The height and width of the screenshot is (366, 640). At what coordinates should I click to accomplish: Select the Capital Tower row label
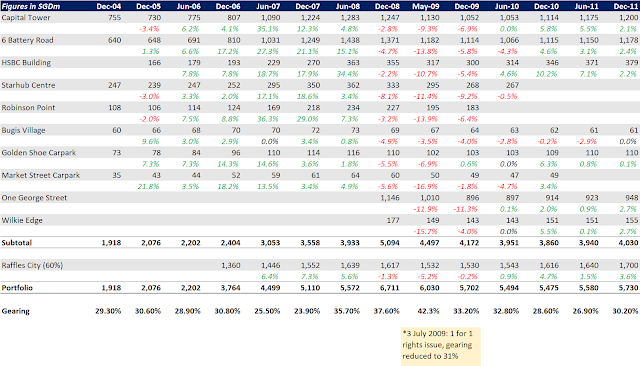pyautogui.click(x=26, y=18)
